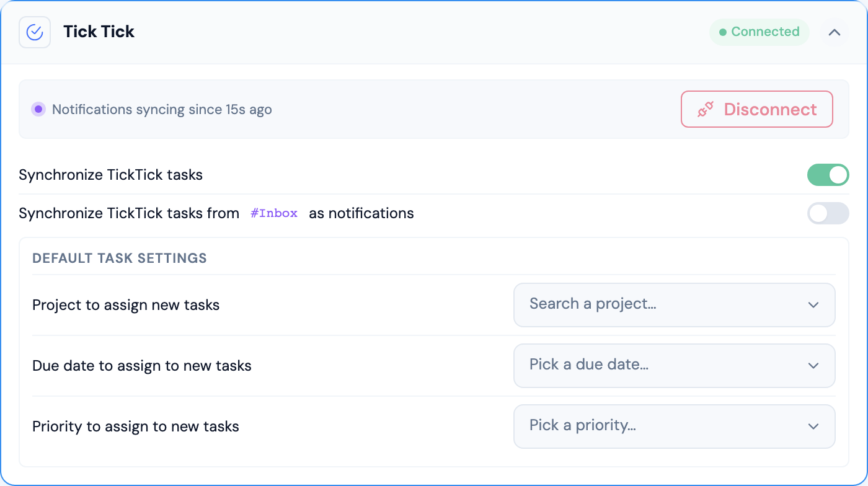
Task: Disable the Synchronize TickTick tasks toggle
Action: point(828,175)
